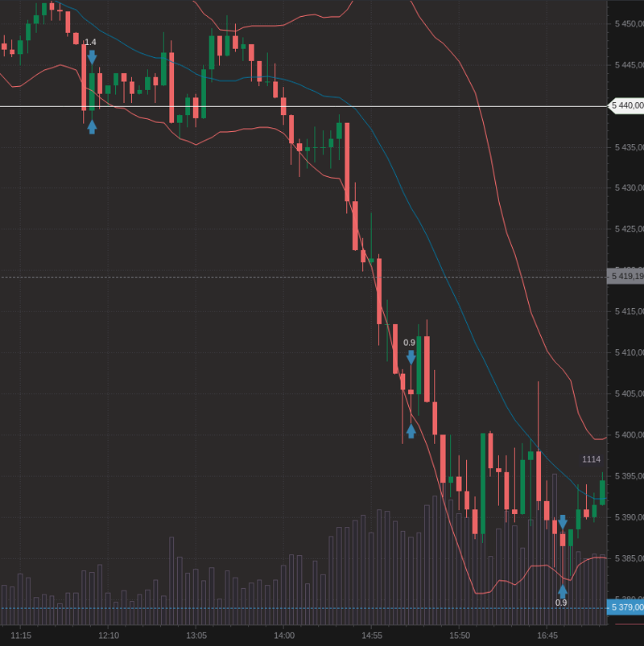Click the down arrow below the mid-chart 0.9 label
This screenshot has height=646, width=644.
(411, 357)
